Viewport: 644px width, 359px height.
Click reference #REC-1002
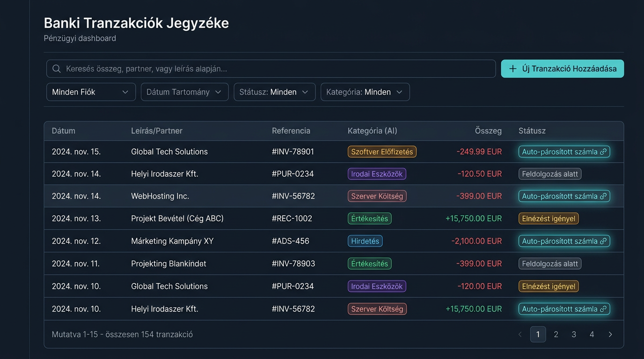[x=292, y=218]
